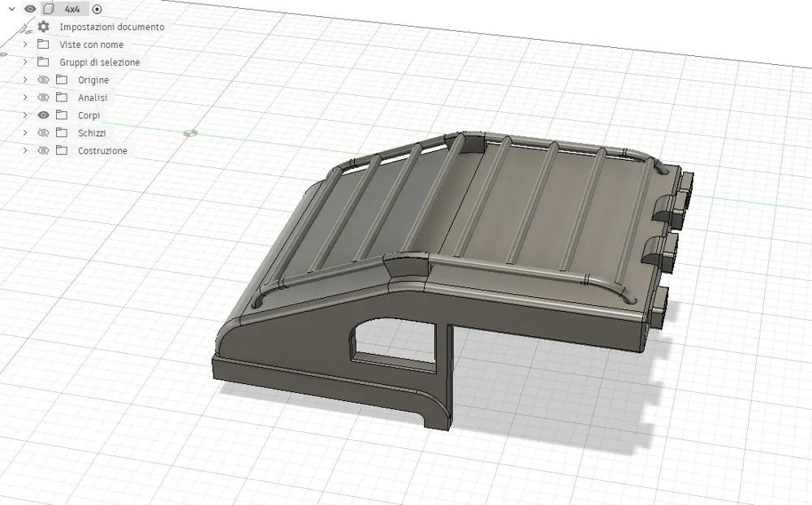Select the Gruppi di selezione label

pos(99,63)
